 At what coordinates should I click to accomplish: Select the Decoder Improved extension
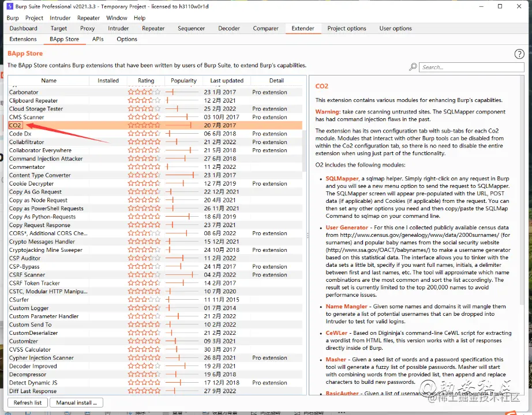[x=155, y=366]
